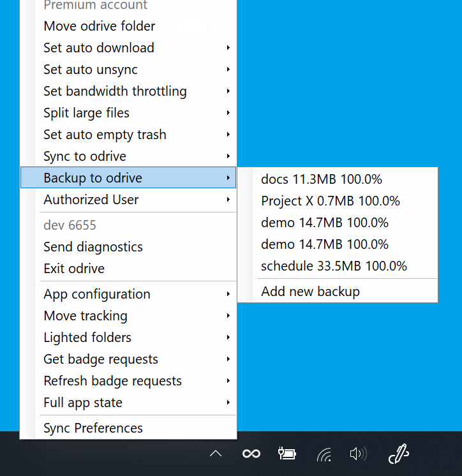
Task: Select the docs 11.3MB backup entry
Action: pyautogui.click(x=322, y=179)
